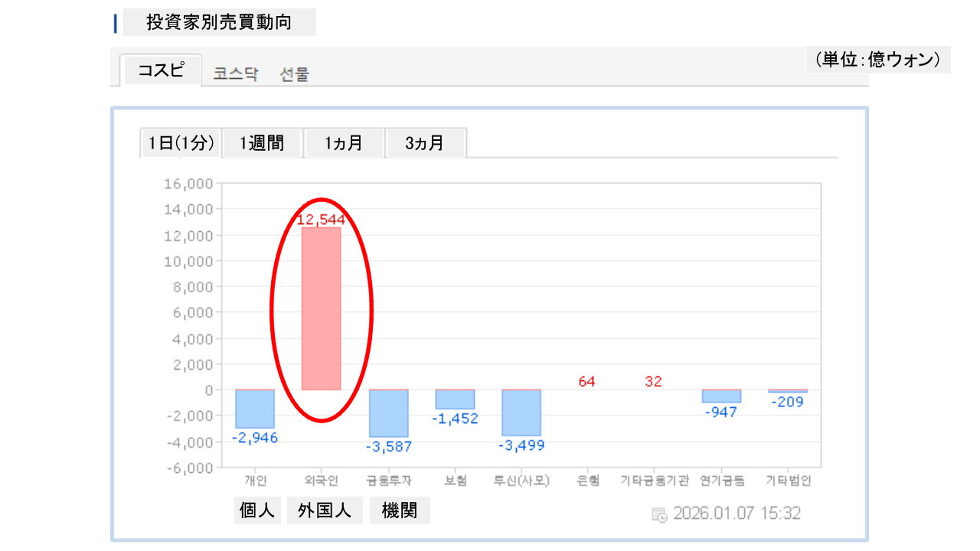Select the 1日(1分) period tab
Image resolution: width=980 pixels, height=551 pixels.
point(181,143)
